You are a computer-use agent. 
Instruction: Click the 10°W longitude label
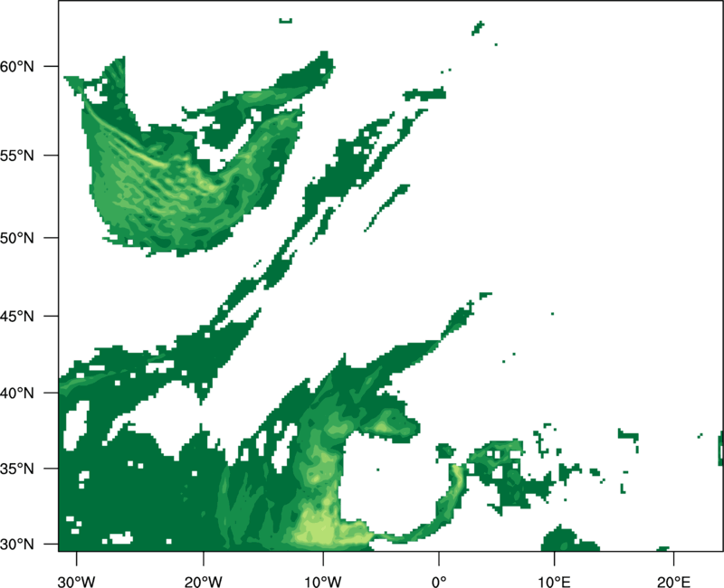323,582
